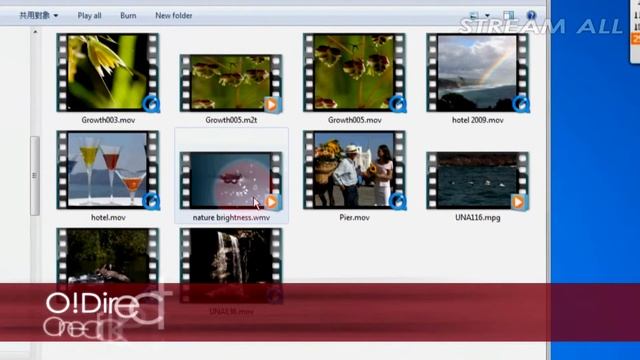Click the Pier.mov file name
This screenshot has width=640, height=360.
(x=354, y=218)
